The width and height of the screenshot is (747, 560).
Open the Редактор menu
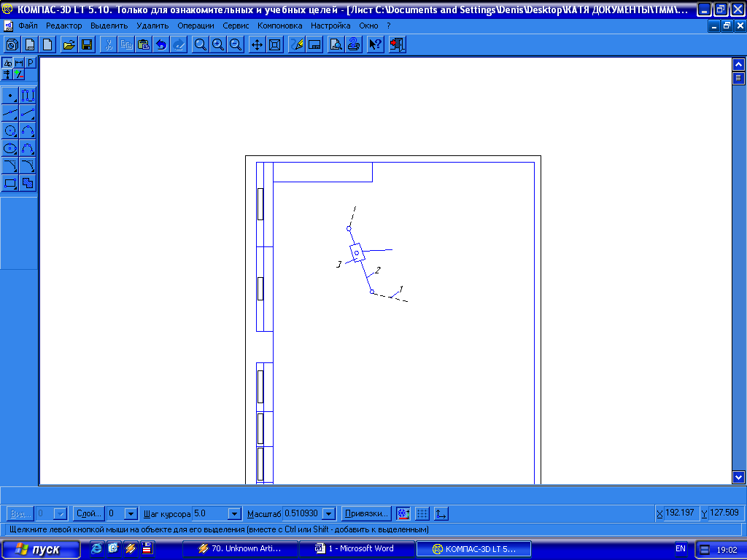(x=64, y=26)
